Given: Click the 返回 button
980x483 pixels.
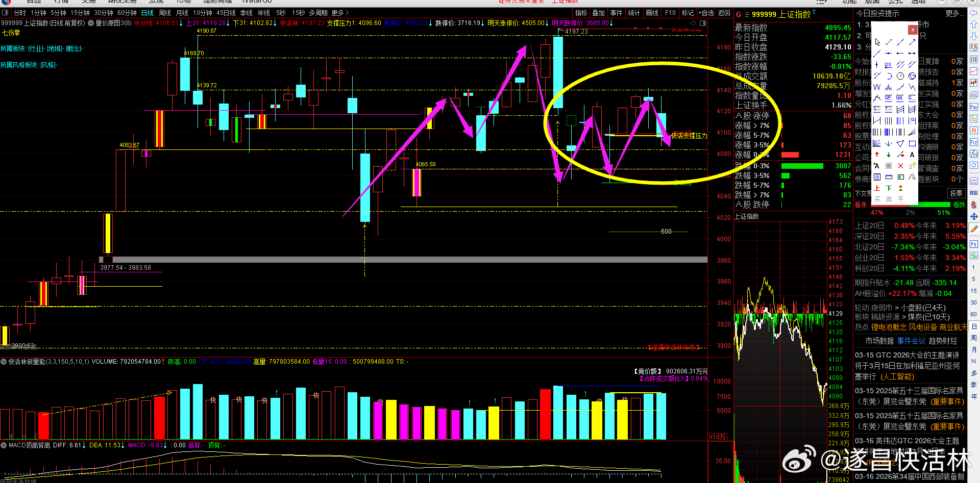Looking at the screenshot, I should (x=724, y=13).
